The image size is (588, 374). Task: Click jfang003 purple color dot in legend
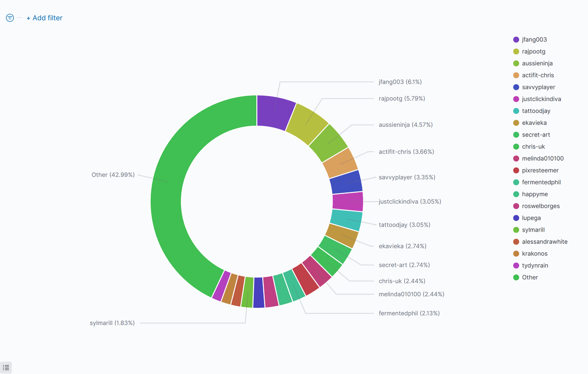click(x=516, y=40)
